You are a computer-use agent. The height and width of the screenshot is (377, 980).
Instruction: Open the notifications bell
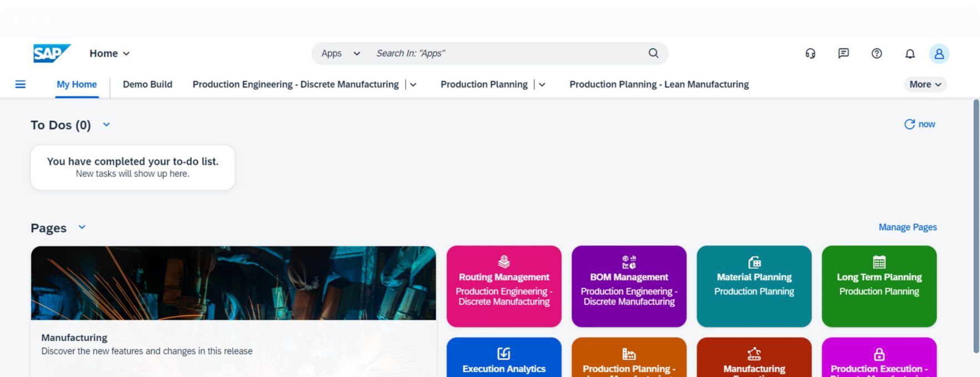tap(910, 54)
